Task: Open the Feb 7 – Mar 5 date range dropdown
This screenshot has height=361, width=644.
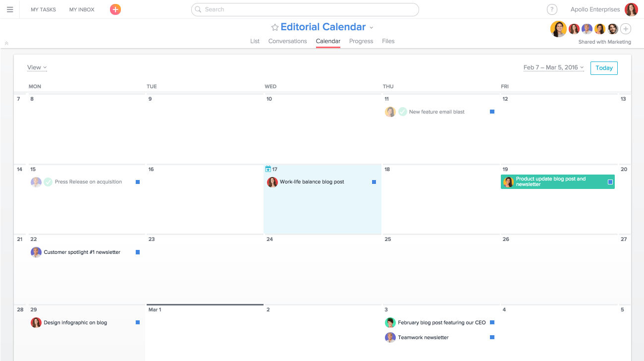Action: pos(553,67)
